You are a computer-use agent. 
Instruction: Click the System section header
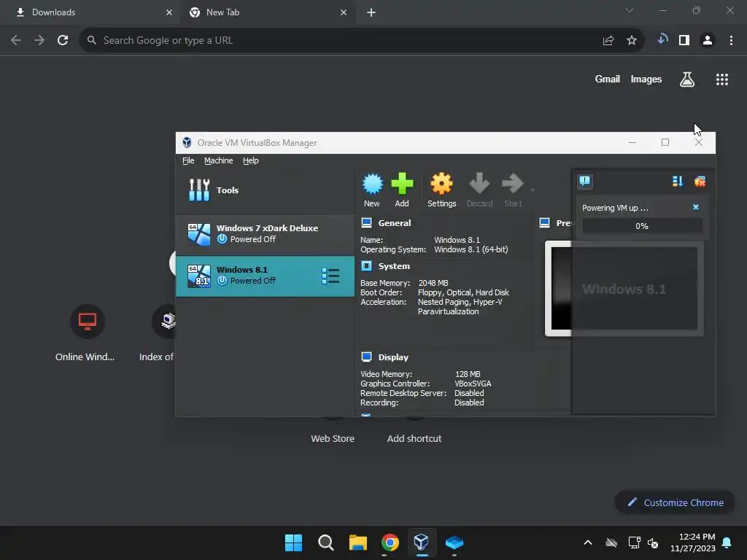coord(394,266)
